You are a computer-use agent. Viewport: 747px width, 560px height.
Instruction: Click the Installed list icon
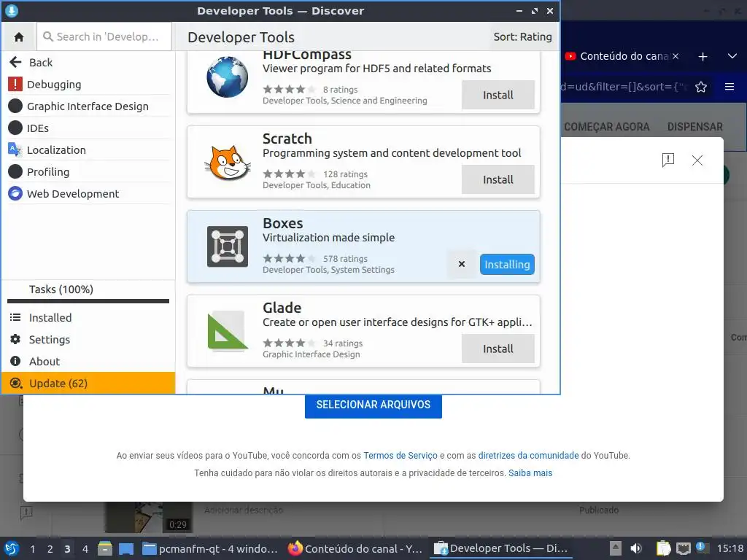coord(15,317)
